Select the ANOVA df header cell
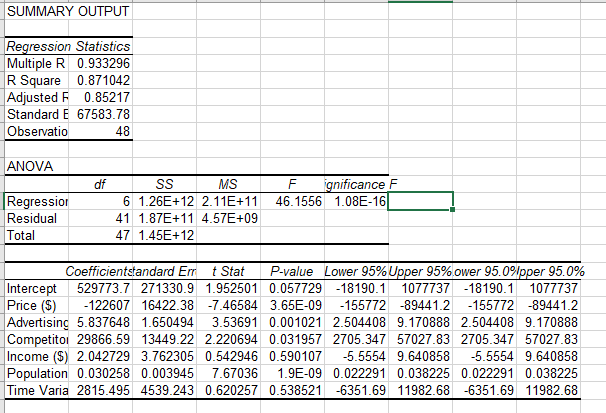This screenshot has width=606, height=413. [x=100, y=184]
